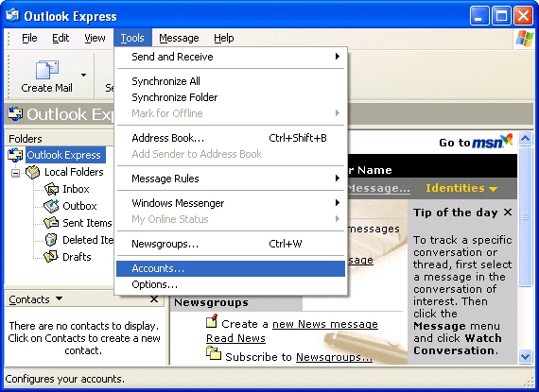Maximize the Outlook Express window
Screen dimensions: 539x392
(x=501, y=16)
